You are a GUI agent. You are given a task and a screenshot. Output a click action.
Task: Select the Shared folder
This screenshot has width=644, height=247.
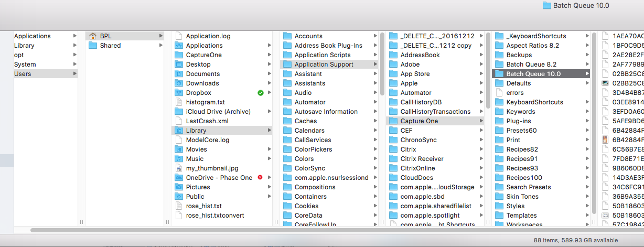[x=110, y=46]
